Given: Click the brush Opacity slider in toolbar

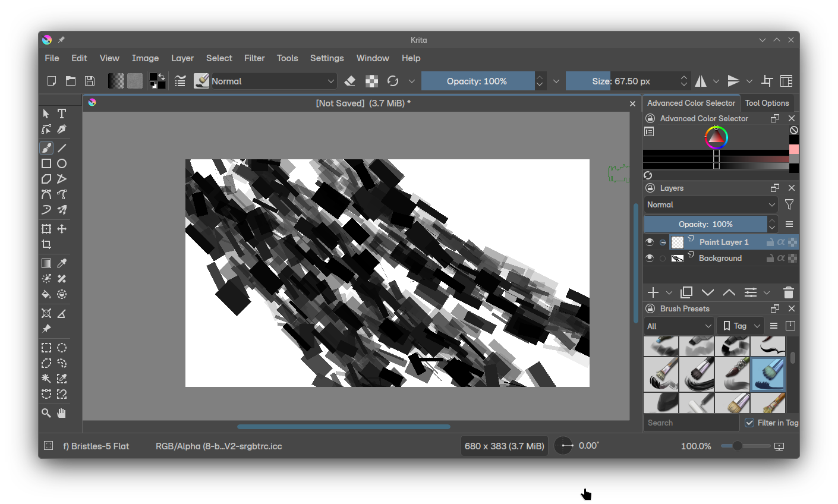Looking at the screenshot, I should pyautogui.click(x=477, y=81).
